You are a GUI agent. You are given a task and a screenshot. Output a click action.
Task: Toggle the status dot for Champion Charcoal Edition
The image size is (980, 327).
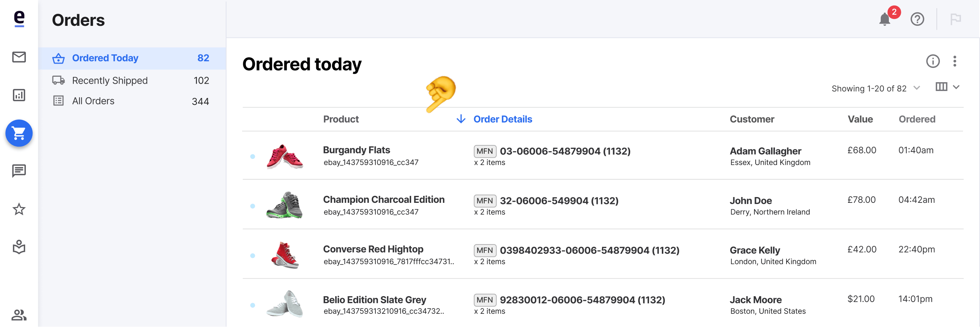(253, 206)
